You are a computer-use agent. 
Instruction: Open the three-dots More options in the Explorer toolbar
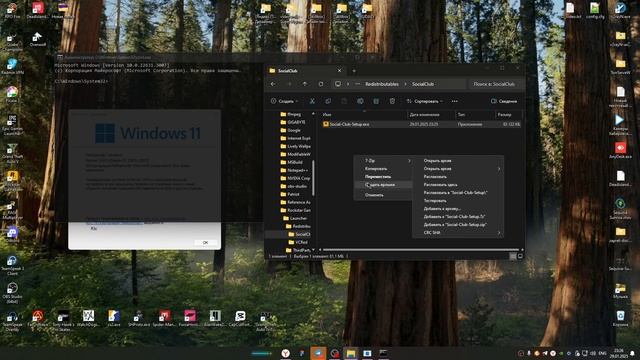[455, 101]
